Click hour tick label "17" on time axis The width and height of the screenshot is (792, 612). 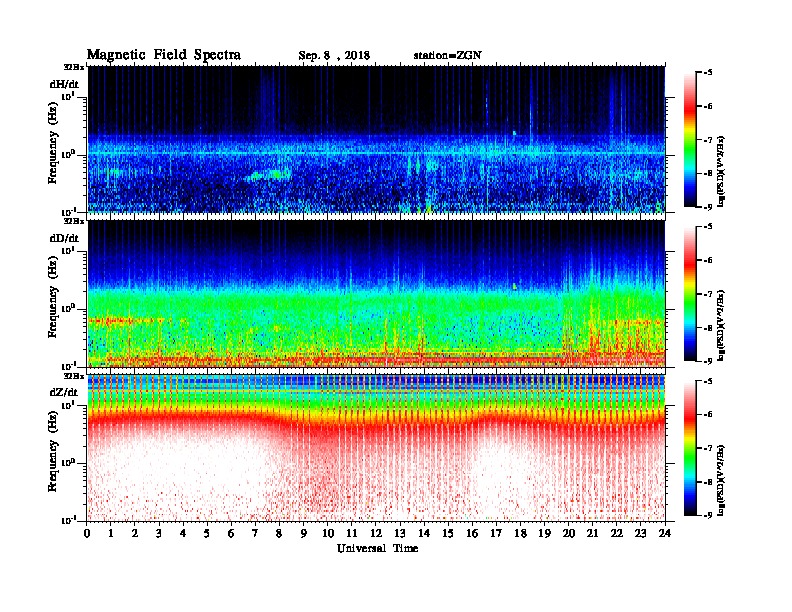click(497, 534)
